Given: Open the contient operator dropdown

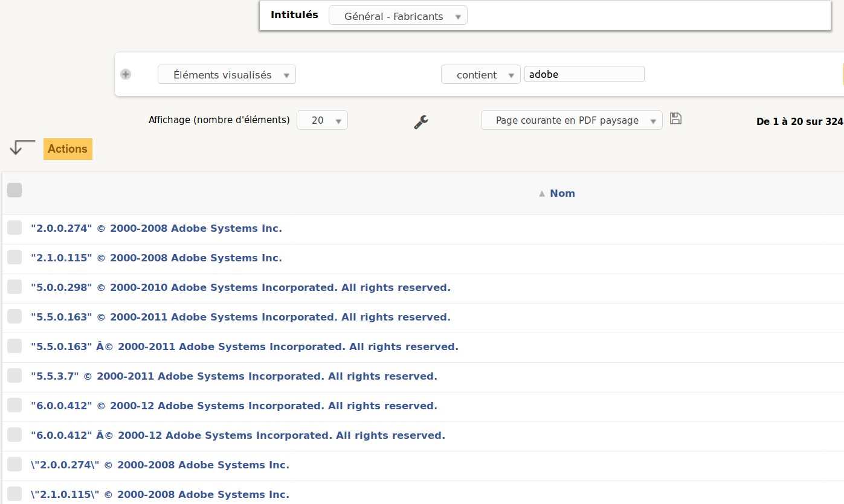Looking at the screenshot, I should click(x=481, y=75).
